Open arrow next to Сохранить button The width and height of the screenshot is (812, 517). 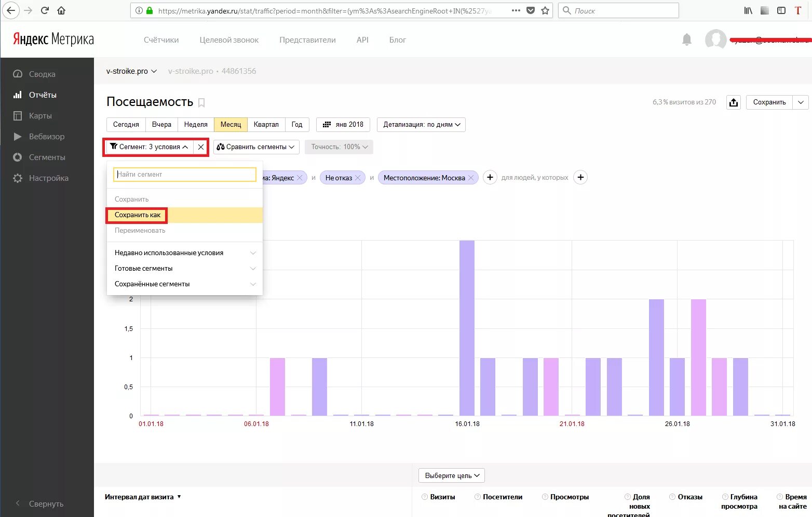(801, 102)
